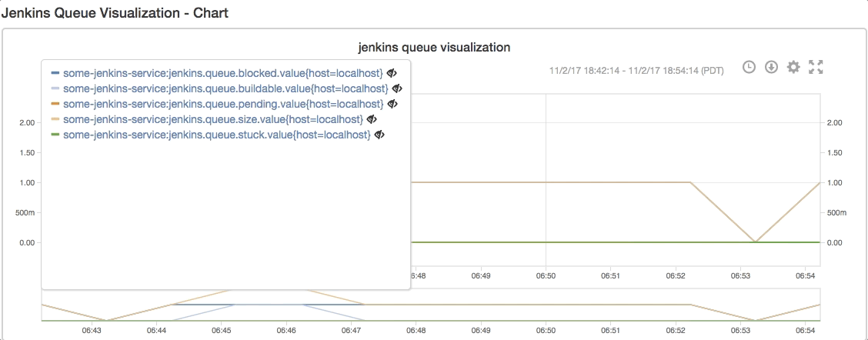Open chart settings gear icon

[x=793, y=68]
